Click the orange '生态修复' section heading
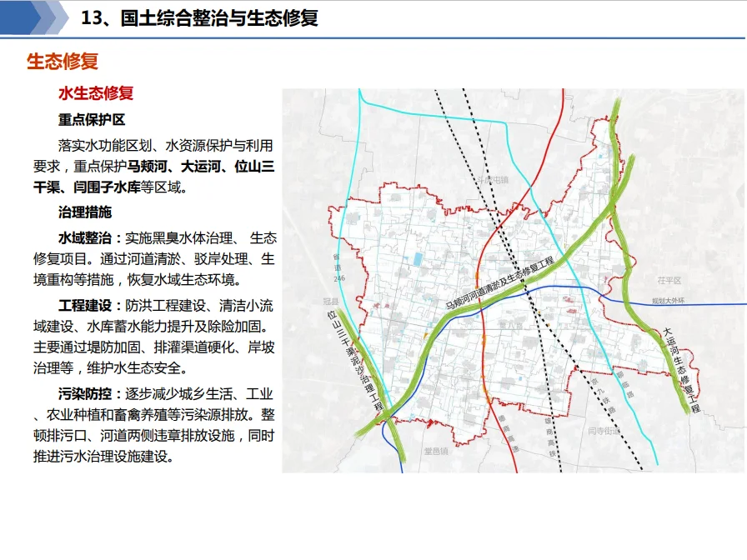 coord(63,62)
